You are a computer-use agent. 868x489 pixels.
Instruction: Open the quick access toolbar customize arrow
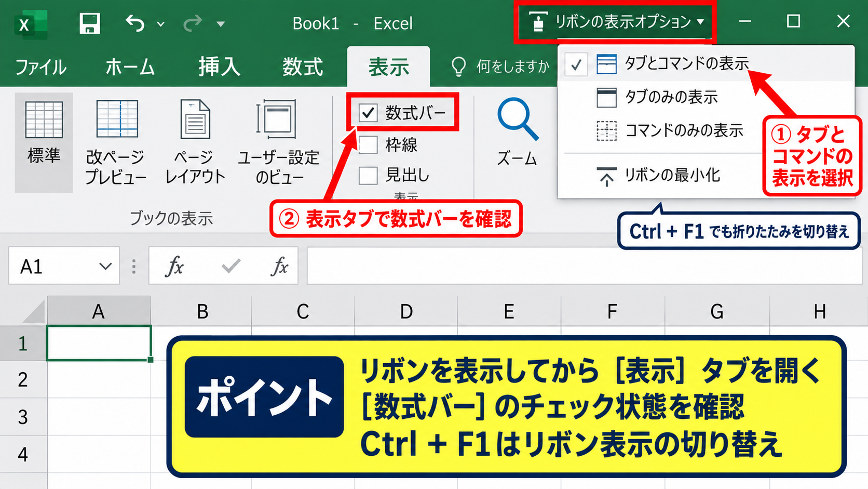click(221, 24)
